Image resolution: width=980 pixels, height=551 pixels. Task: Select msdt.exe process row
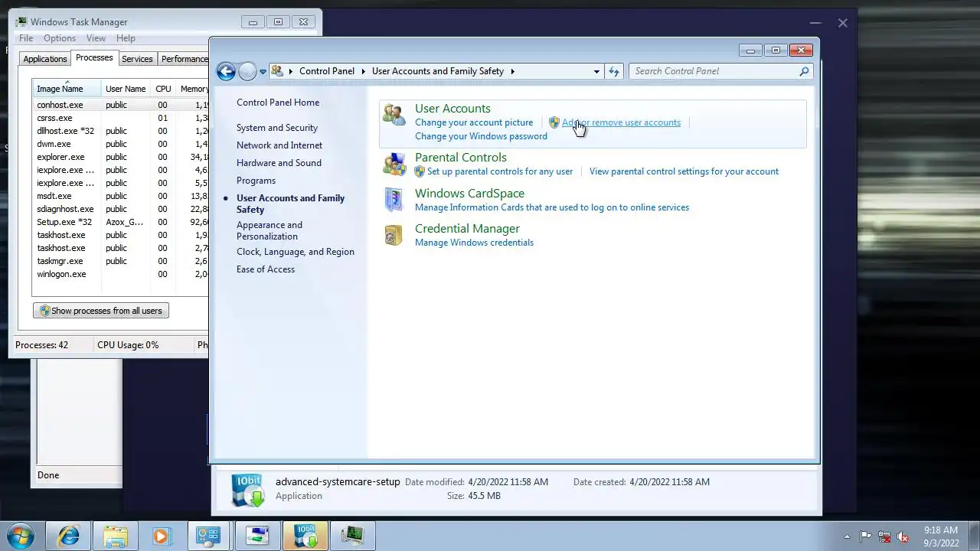(120, 196)
